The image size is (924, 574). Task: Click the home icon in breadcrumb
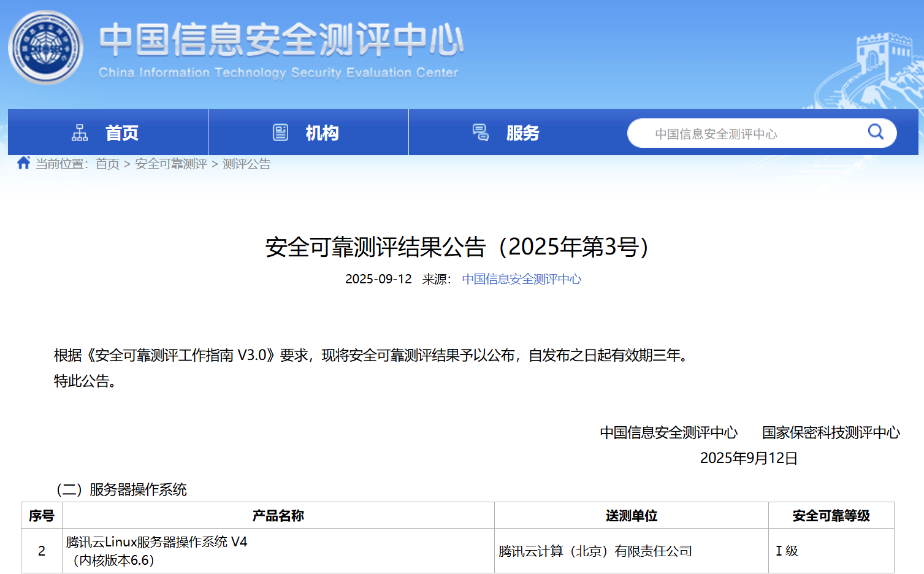click(24, 163)
